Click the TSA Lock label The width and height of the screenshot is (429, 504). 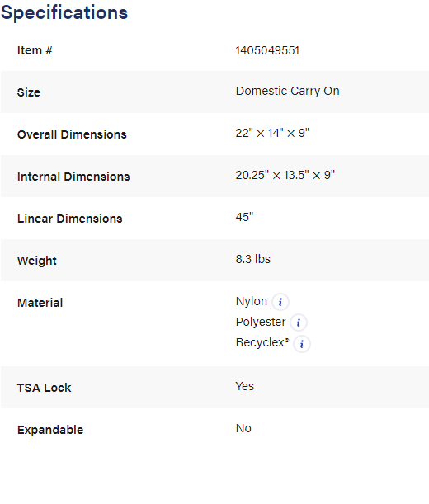tap(44, 388)
